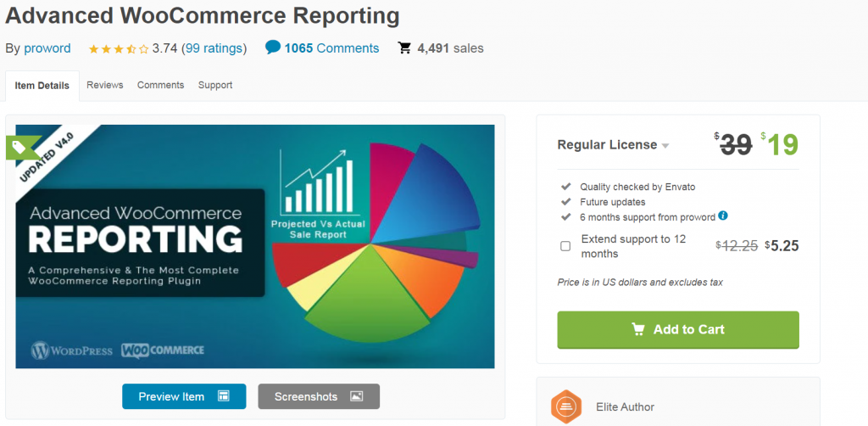Click the $5.25 extended support price
This screenshot has width=868, height=426.
782,246
